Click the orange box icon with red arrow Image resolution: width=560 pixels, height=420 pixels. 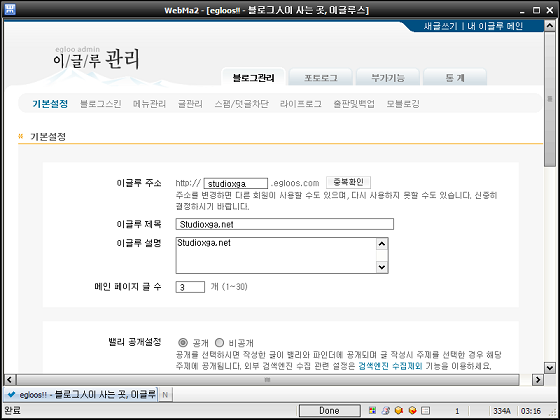click(x=399, y=411)
